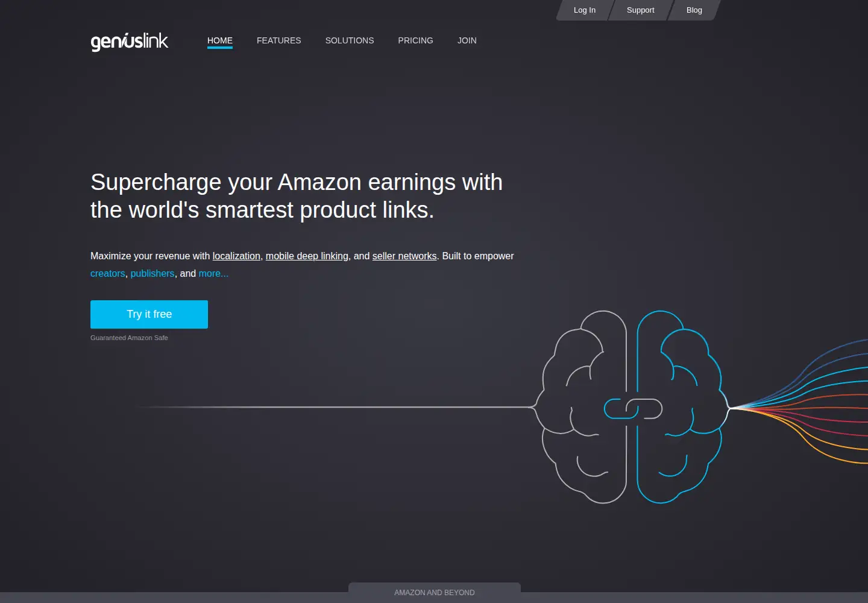Open the Log In tab
868x603 pixels.
tap(585, 10)
